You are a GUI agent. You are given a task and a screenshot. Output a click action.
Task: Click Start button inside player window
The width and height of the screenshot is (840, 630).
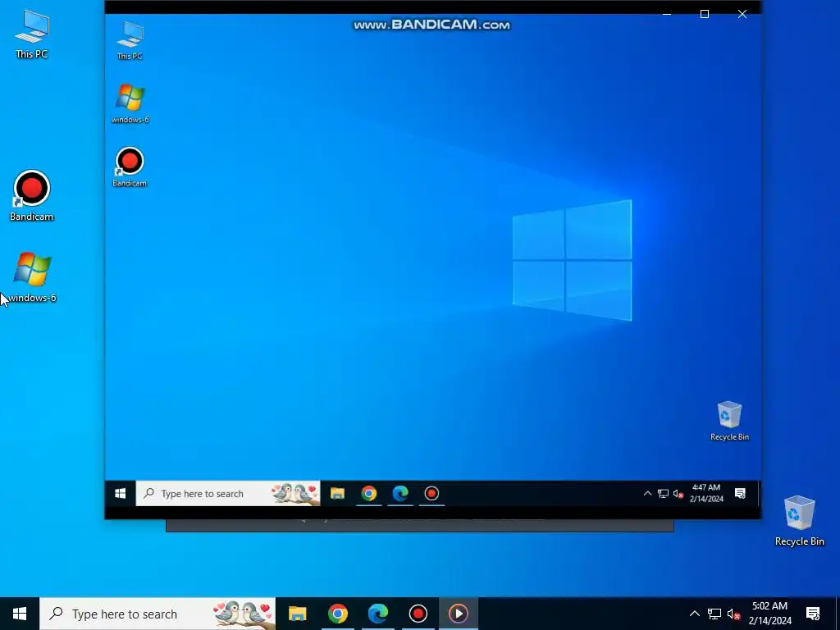(x=121, y=493)
